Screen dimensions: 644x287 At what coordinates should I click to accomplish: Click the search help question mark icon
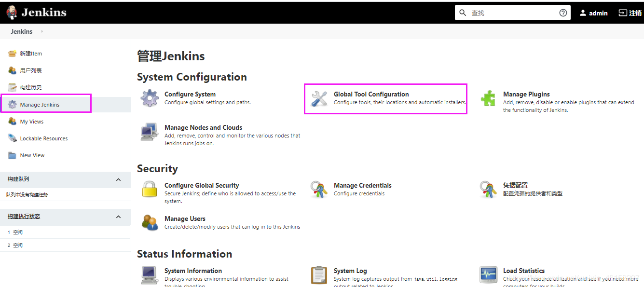[563, 13]
